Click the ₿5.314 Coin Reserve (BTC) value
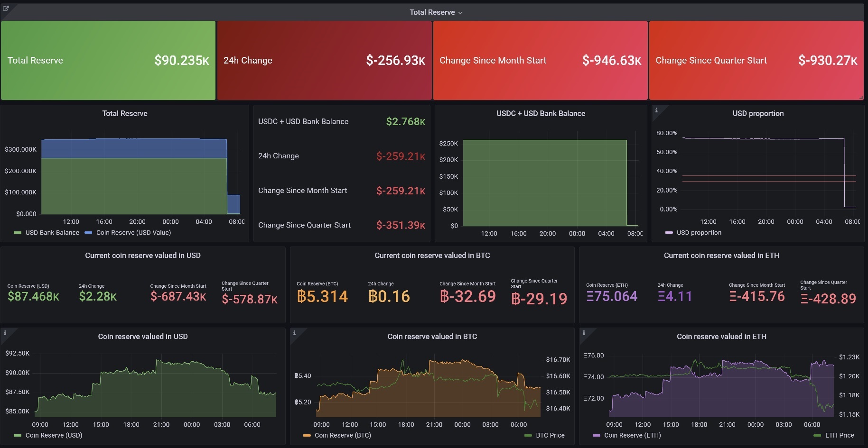The image size is (868, 448). pyautogui.click(x=322, y=296)
